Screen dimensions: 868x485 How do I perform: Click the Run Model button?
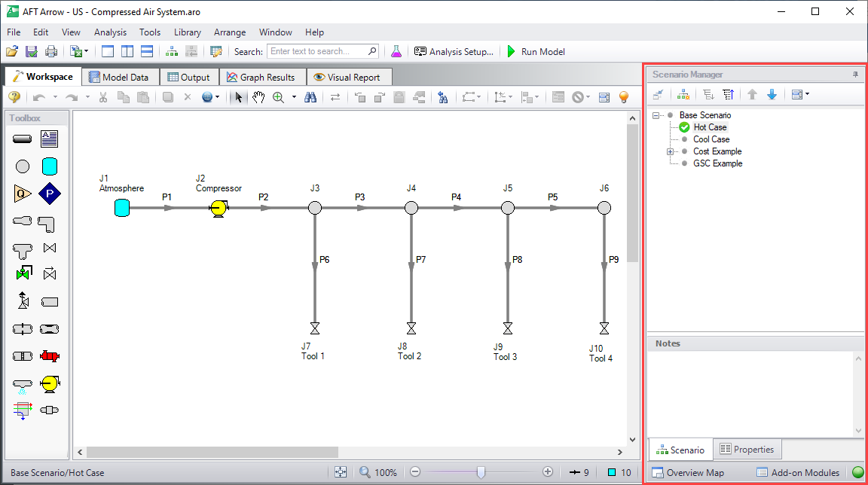coord(535,52)
